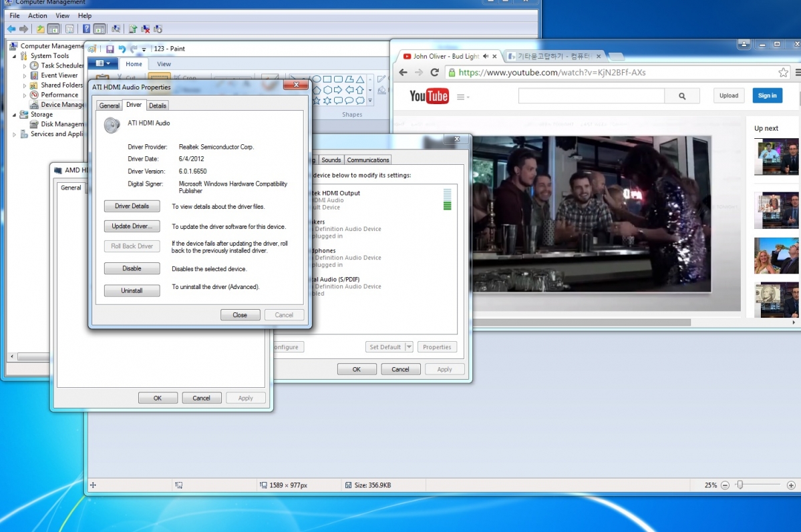801x532 pixels.
Task: Click the Undo arrow in Paint's title bar
Action: pos(122,49)
